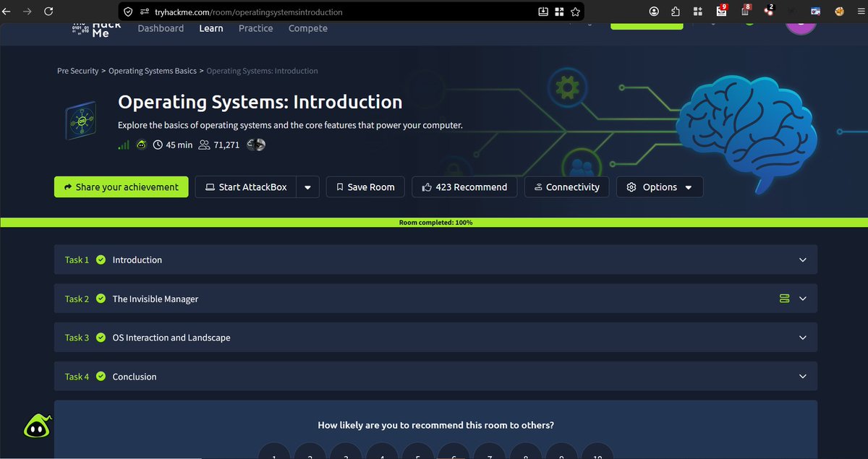Image resolution: width=868 pixels, height=459 pixels.
Task: Click The Invisible Manager title text
Action: [156, 299]
